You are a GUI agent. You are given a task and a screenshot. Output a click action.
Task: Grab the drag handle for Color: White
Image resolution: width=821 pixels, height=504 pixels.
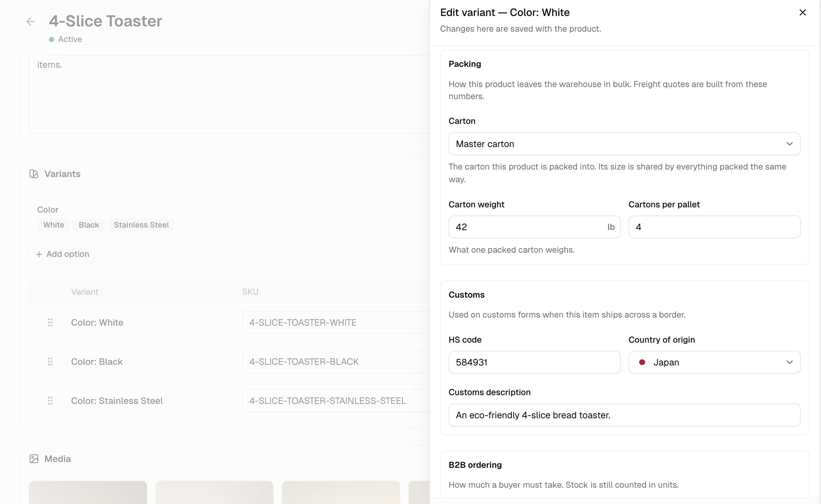[50, 322]
